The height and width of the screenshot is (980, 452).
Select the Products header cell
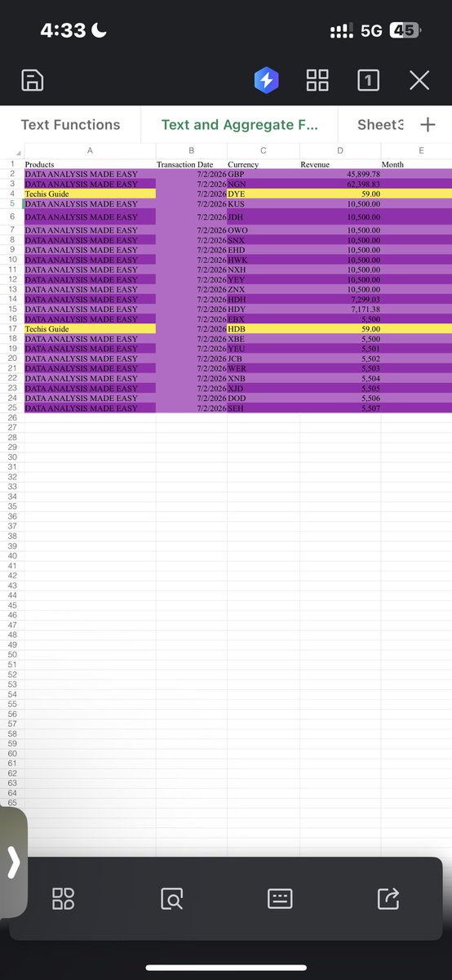90,164
